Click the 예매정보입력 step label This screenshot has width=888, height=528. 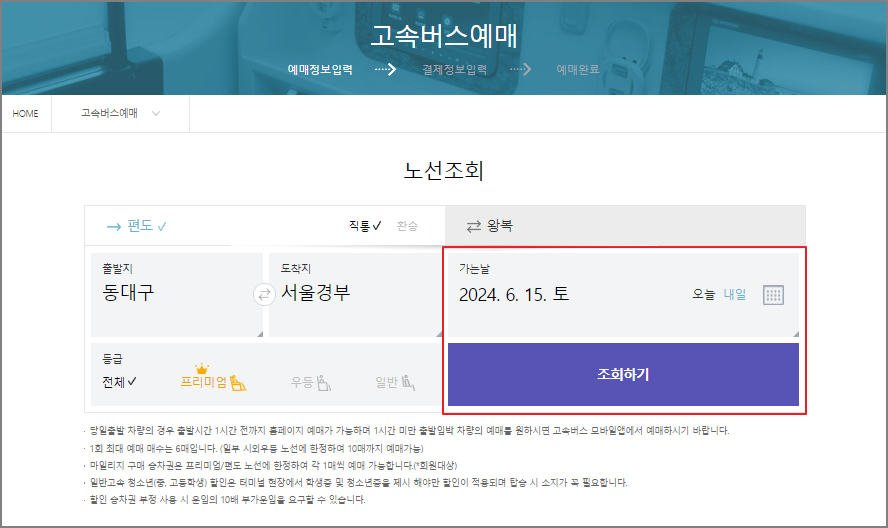(320, 69)
